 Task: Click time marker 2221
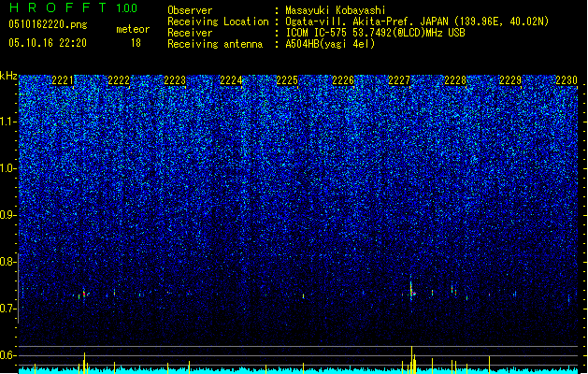63,80
